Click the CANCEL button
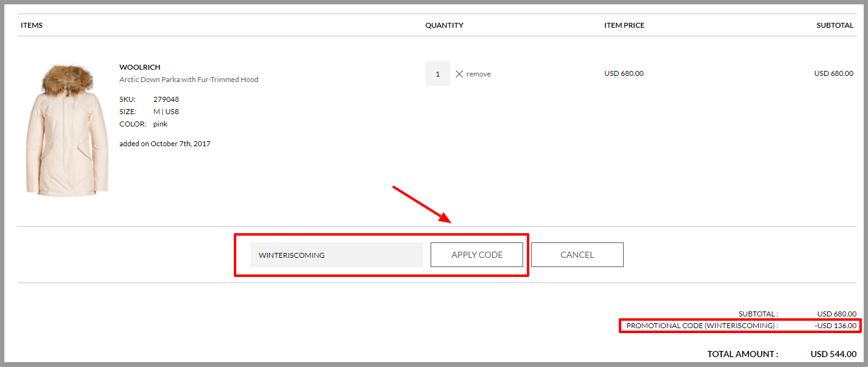The height and width of the screenshot is (367, 868). [x=577, y=255]
